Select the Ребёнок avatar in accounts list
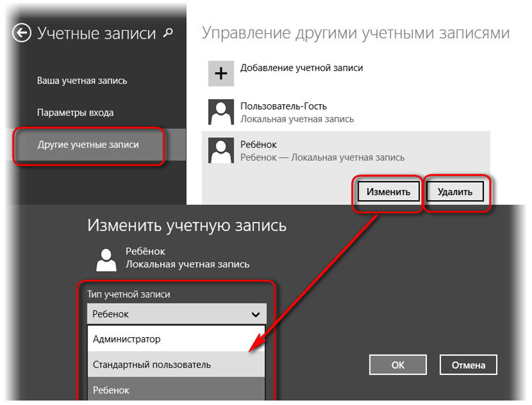 coord(221,150)
